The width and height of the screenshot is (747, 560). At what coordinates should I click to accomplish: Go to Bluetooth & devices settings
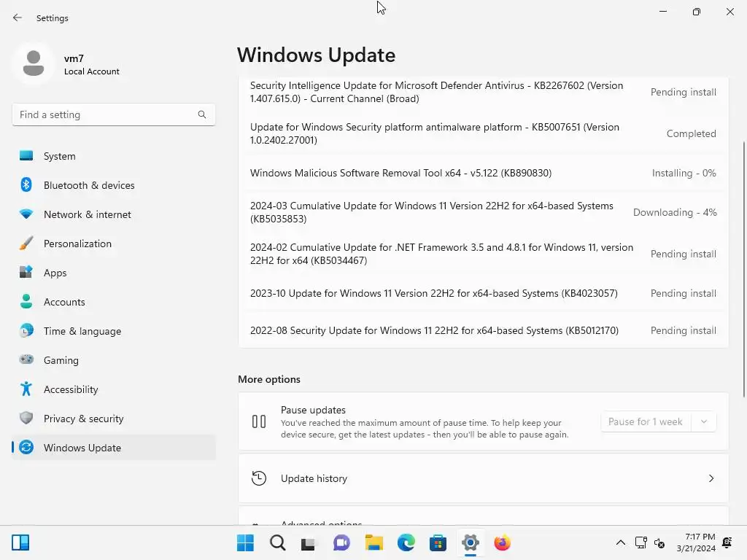[x=89, y=184]
